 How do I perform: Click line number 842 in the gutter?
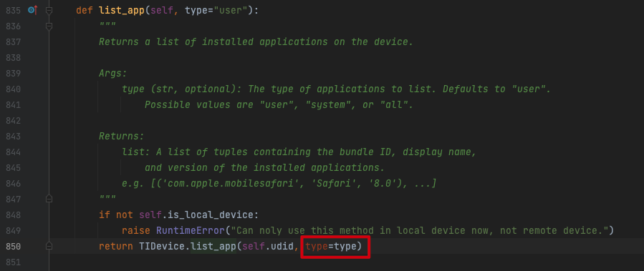pyautogui.click(x=13, y=121)
